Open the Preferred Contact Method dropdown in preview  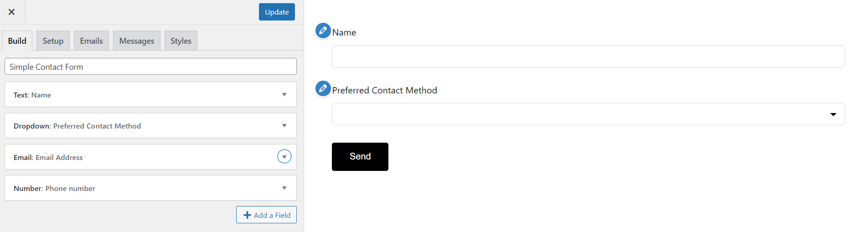point(588,114)
